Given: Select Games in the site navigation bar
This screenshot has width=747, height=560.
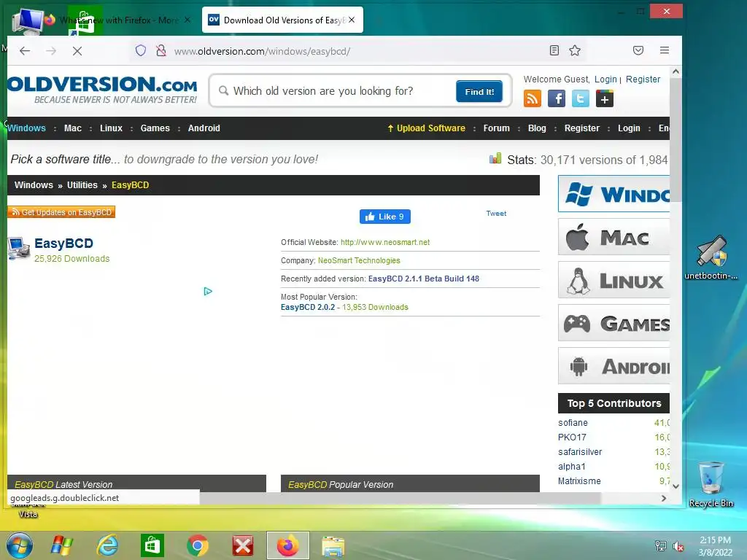Looking at the screenshot, I should tap(155, 128).
